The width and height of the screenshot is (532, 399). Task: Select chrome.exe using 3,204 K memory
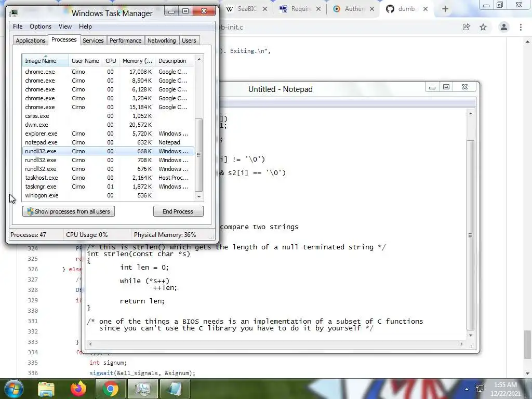pos(108,98)
